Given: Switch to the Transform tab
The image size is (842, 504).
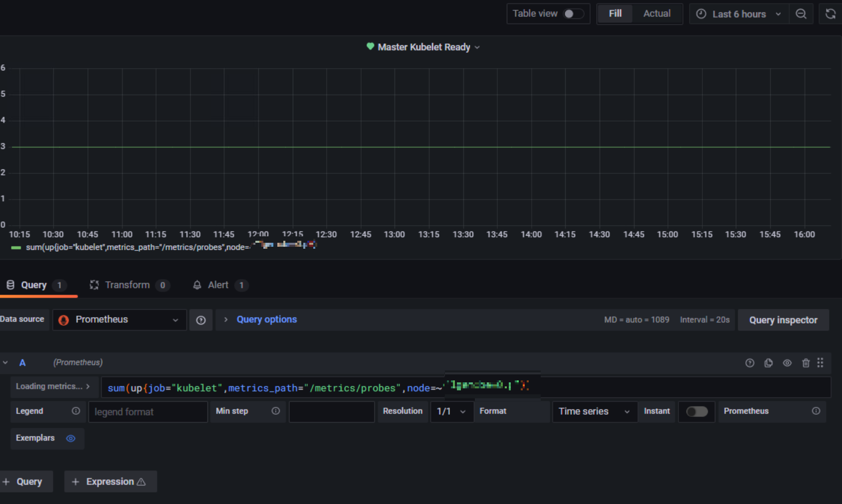Looking at the screenshot, I should coord(129,285).
